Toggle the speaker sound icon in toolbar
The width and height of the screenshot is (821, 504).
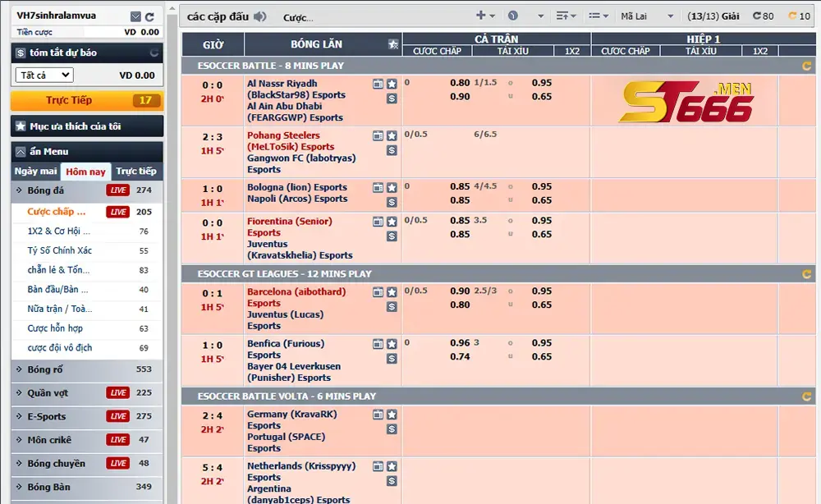(260, 16)
